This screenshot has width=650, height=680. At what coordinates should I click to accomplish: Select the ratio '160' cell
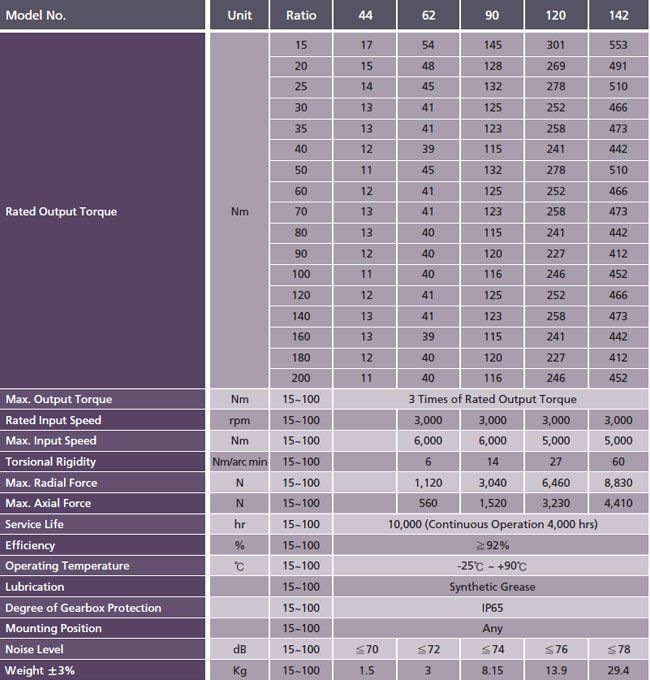coord(301,337)
